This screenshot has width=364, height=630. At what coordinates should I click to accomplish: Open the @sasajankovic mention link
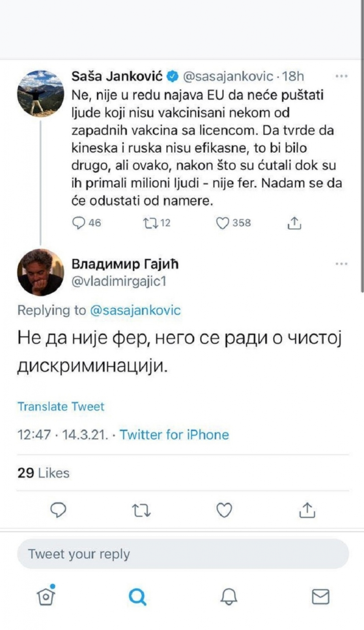tap(135, 310)
